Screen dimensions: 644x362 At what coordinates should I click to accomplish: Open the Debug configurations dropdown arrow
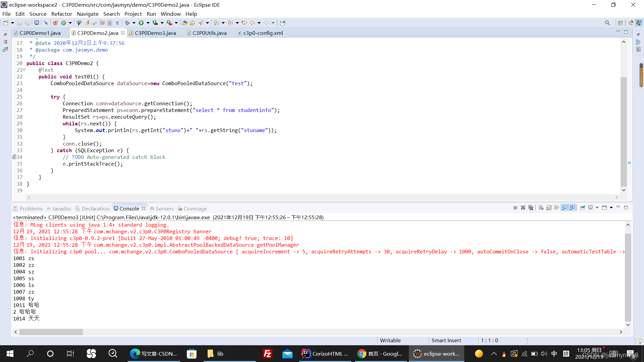(134, 23)
